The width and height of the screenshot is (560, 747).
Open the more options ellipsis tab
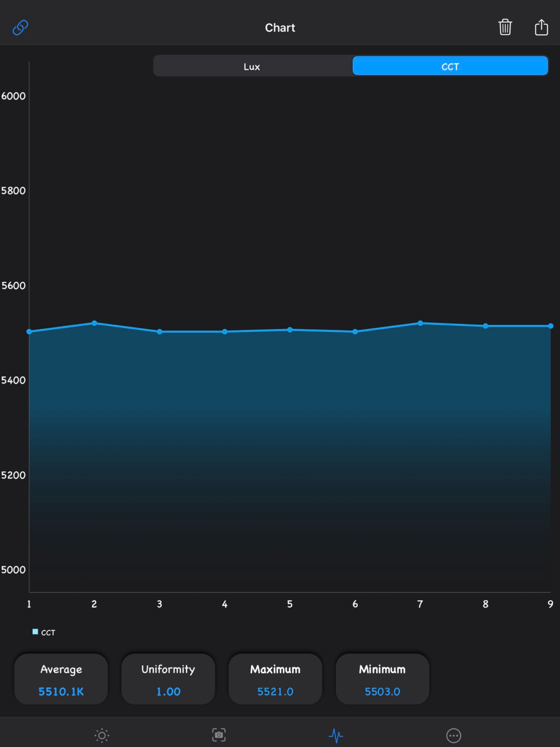453,735
